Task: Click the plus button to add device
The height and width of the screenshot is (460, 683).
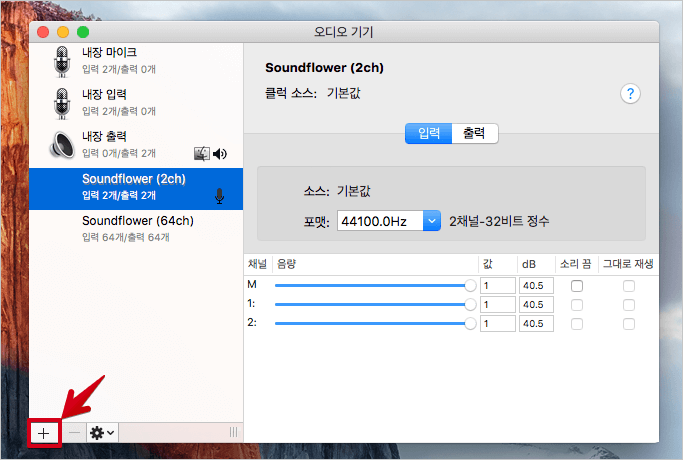Action: tap(44, 432)
